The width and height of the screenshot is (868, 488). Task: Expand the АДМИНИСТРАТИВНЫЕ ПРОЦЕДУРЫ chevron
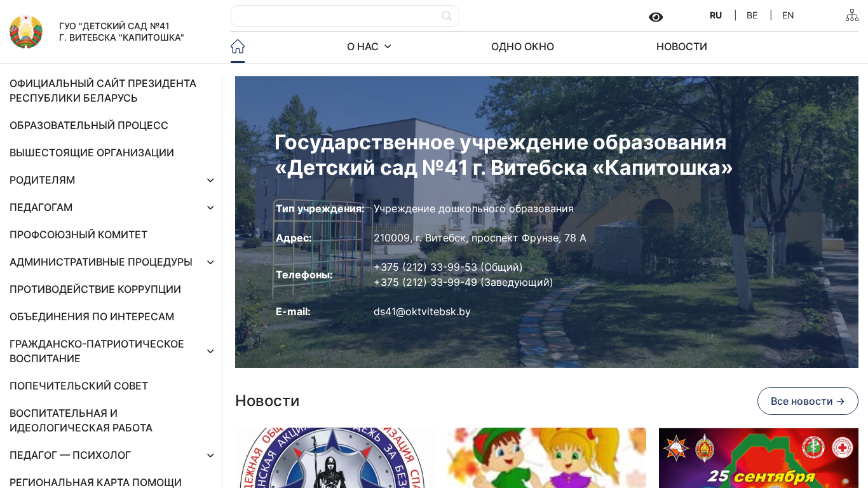tap(210, 262)
